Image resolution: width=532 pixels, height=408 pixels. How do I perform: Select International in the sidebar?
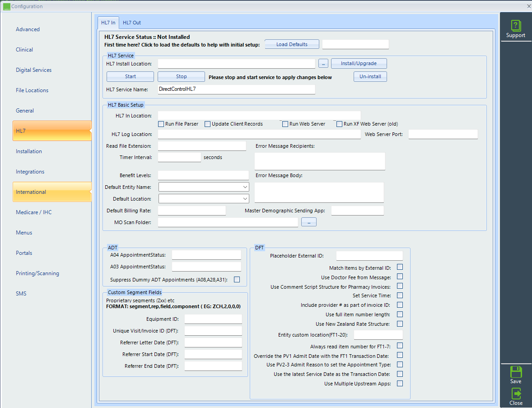click(x=52, y=192)
